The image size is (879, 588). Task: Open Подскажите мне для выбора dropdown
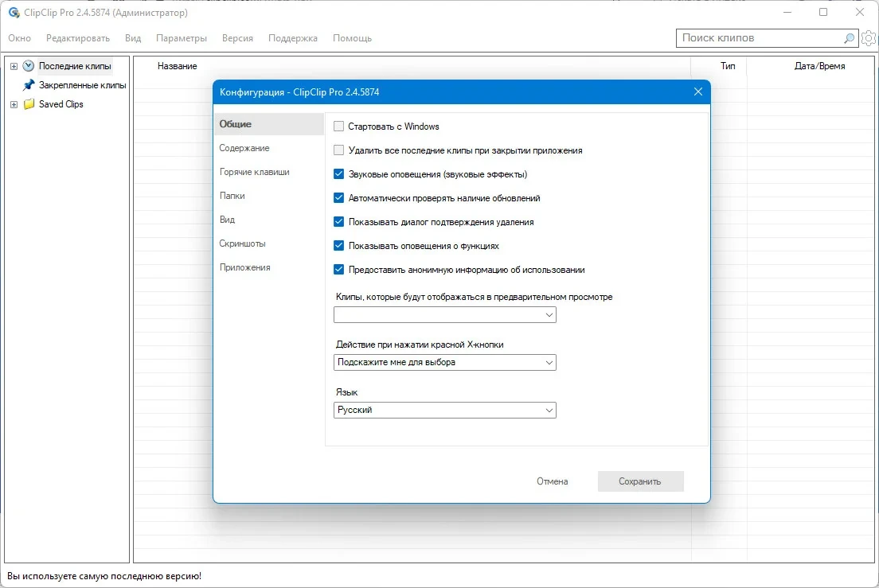pyautogui.click(x=444, y=362)
